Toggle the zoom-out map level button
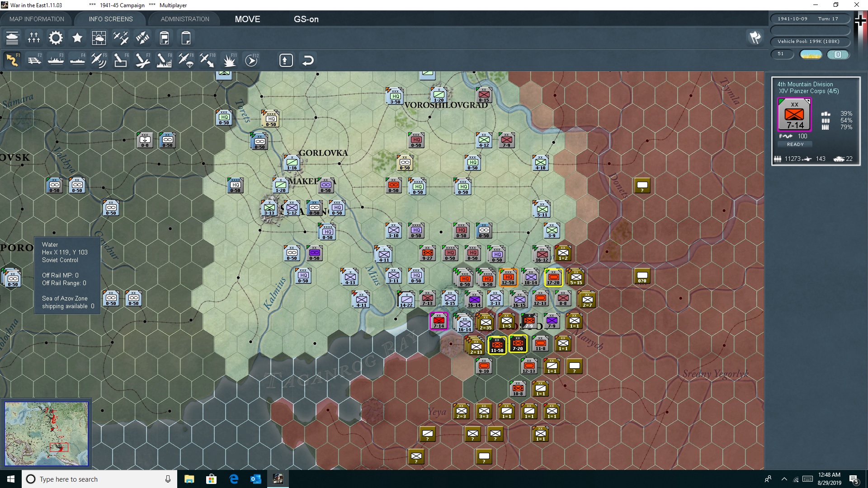 [286, 60]
